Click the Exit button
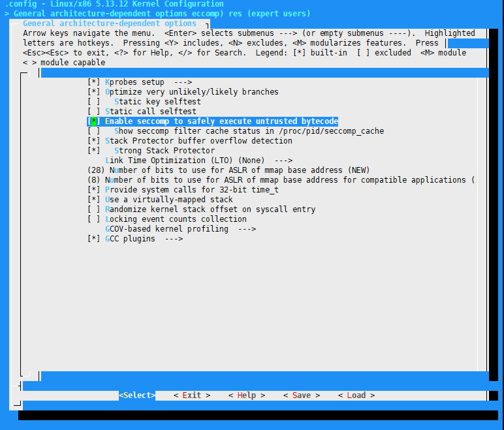The height and width of the screenshot is (430, 504). point(192,395)
